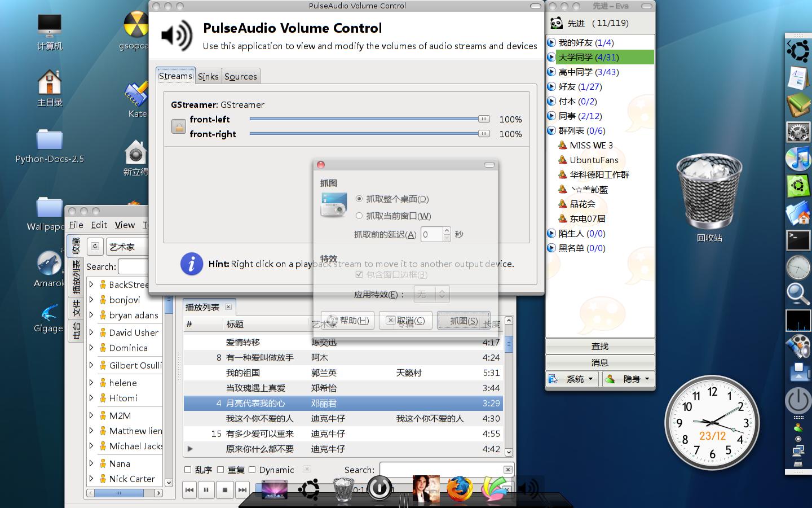
Task: Open the 系统 dropdown button in Eva
Action: point(572,379)
